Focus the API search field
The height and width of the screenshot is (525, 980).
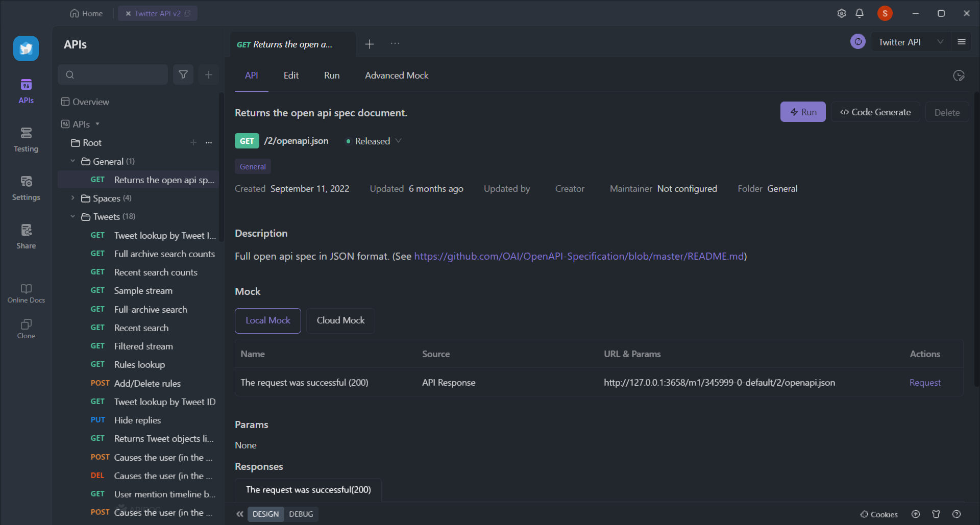pos(113,74)
